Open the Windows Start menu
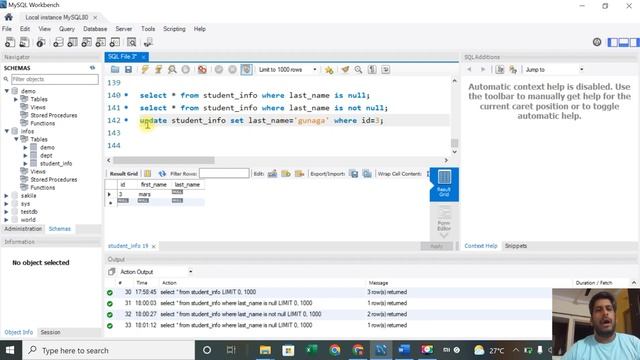Viewport: 640px width, 360px height. click(x=10, y=350)
